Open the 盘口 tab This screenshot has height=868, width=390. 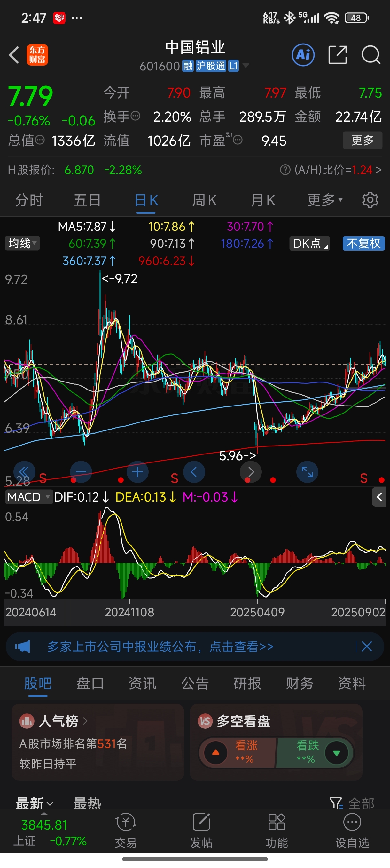tap(90, 684)
